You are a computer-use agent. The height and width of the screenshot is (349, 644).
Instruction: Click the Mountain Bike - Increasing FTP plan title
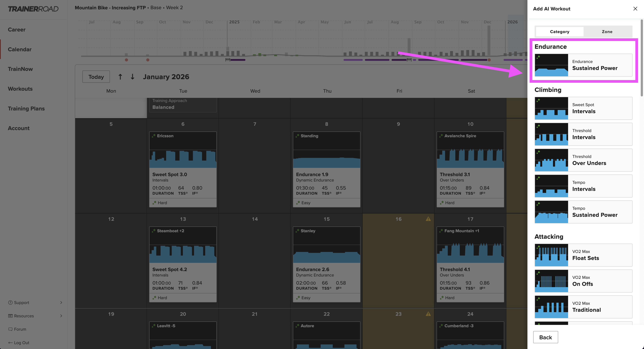click(x=110, y=8)
